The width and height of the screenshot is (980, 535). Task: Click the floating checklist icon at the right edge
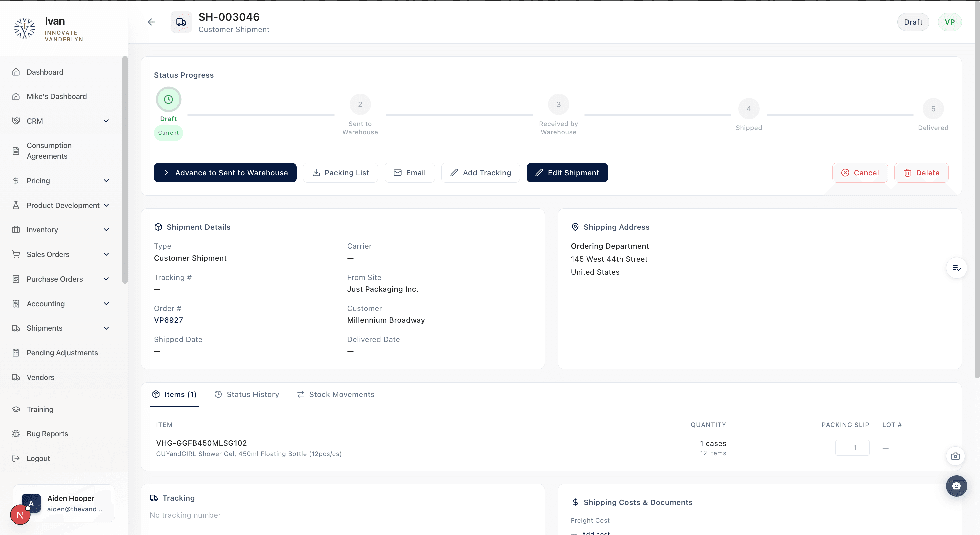pos(956,268)
